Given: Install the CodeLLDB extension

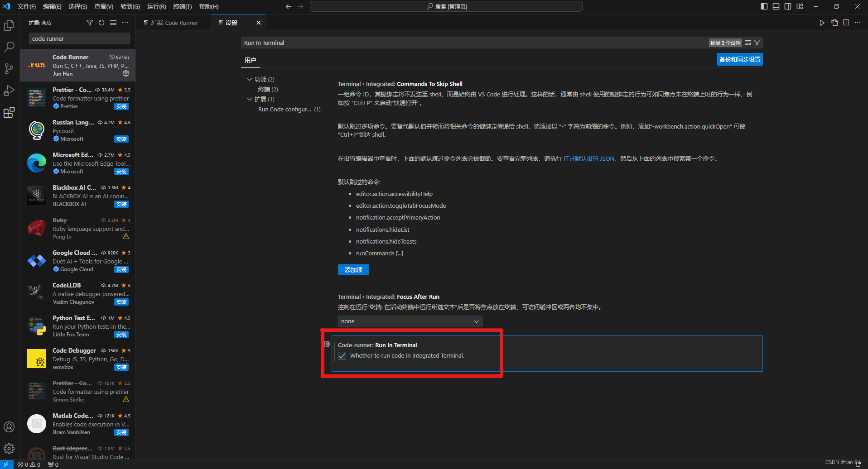Looking at the screenshot, I should coord(121,302).
